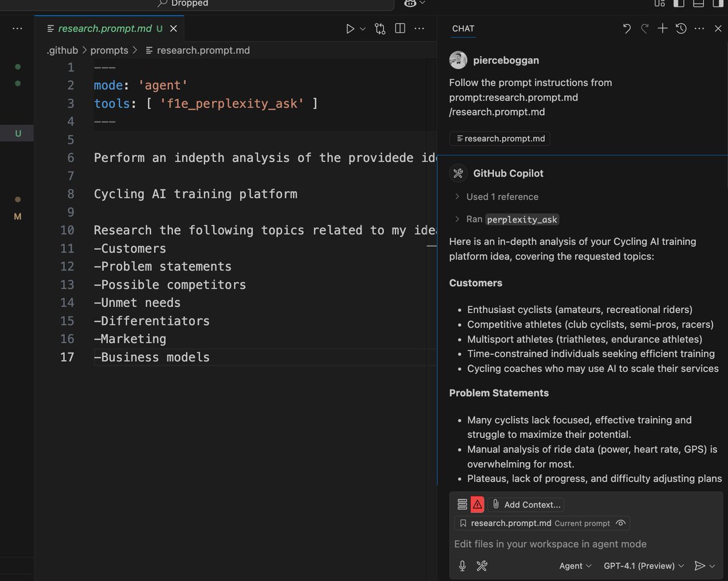Image resolution: width=728 pixels, height=581 pixels.
Task: Open editor More Actions ellipsis
Action: click(x=419, y=29)
